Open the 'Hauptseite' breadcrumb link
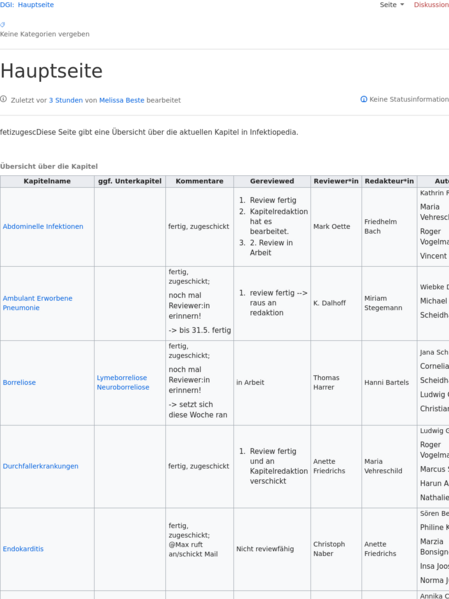Image resolution: width=449 pixels, height=599 pixels. pyautogui.click(x=36, y=5)
